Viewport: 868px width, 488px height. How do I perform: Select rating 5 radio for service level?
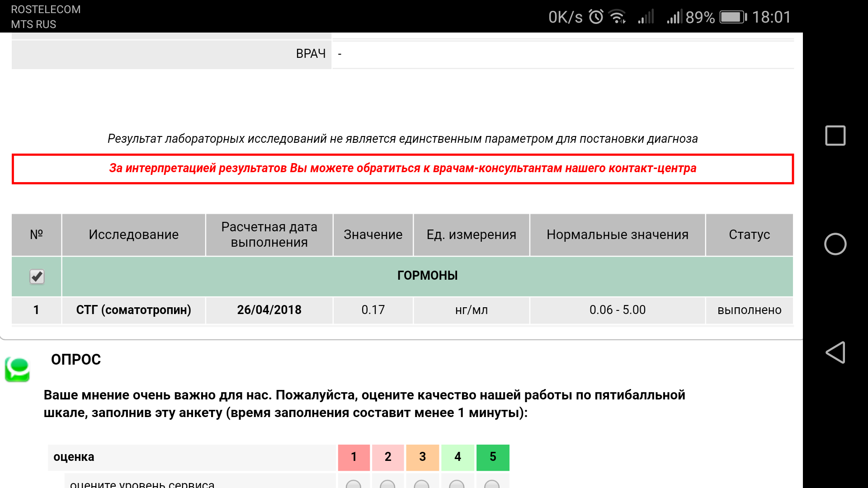point(492,484)
